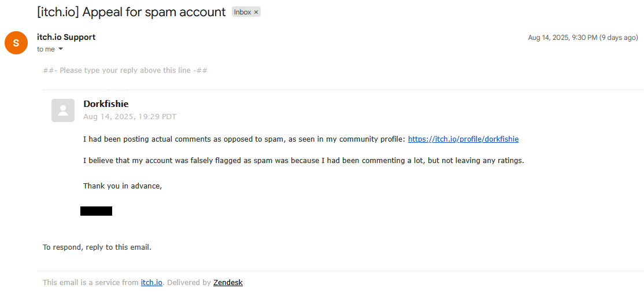Follow the Zendesk link in the footer

pos(228,283)
